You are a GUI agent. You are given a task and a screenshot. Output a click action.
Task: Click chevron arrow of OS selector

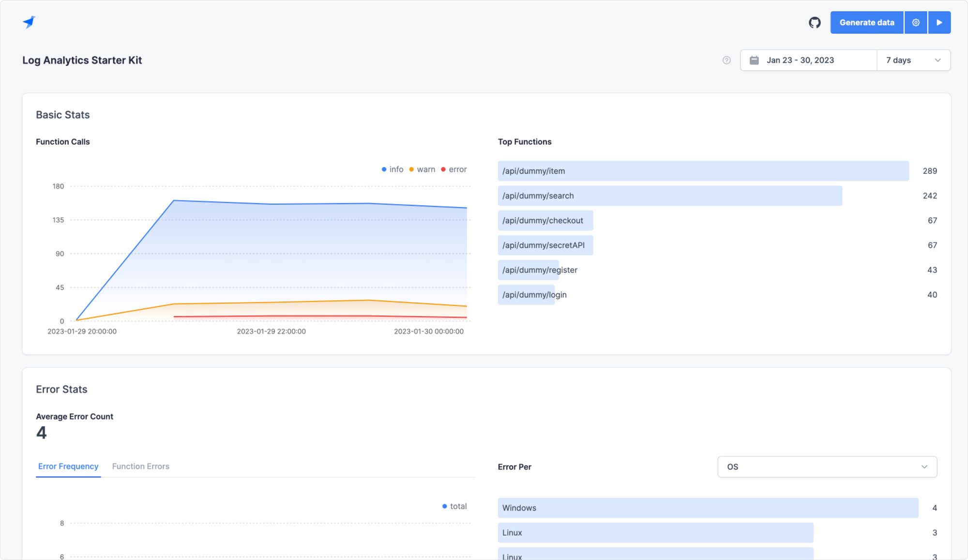point(924,467)
